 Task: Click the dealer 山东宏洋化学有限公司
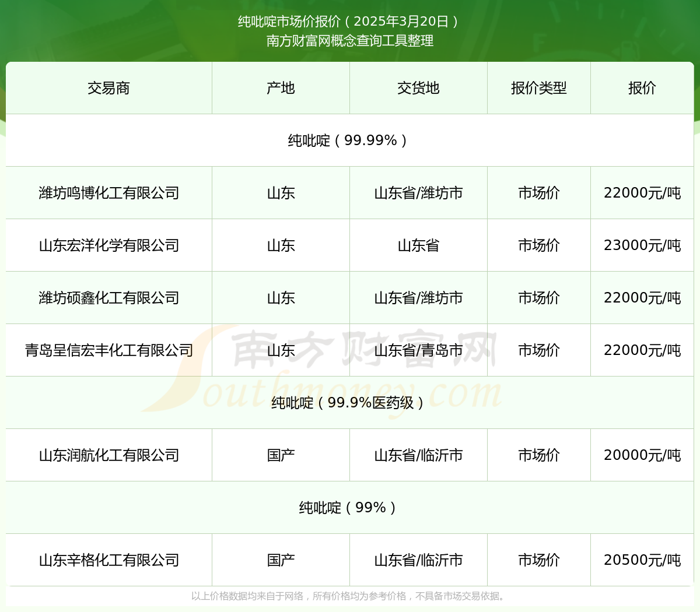[109, 245]
